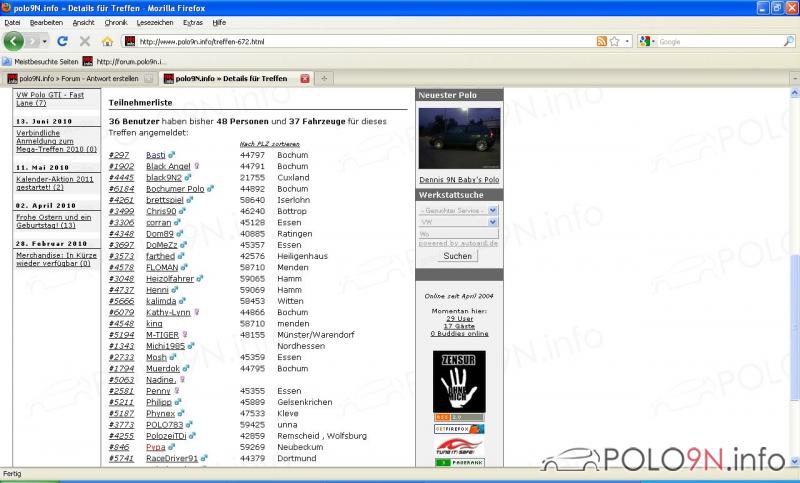Screen dimensions: 800x483
Task: Go to the browser Home icon
Action: tap(107, 41)
